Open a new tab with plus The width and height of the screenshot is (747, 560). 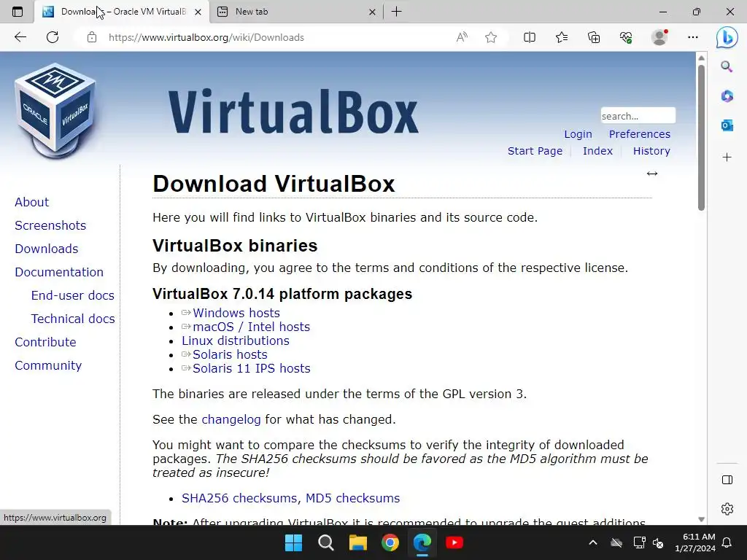point(396,12)
